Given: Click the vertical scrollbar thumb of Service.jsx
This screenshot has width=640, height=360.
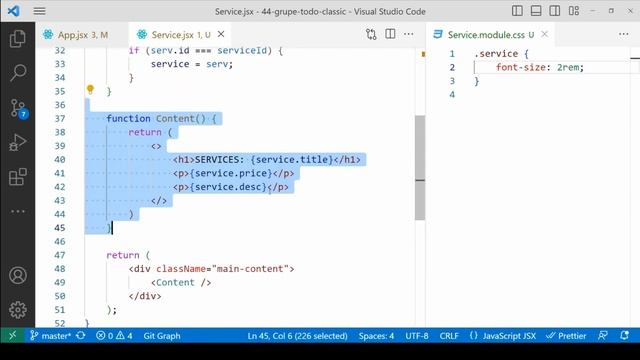Looking at the screenshot, I should tap(420, 168).
